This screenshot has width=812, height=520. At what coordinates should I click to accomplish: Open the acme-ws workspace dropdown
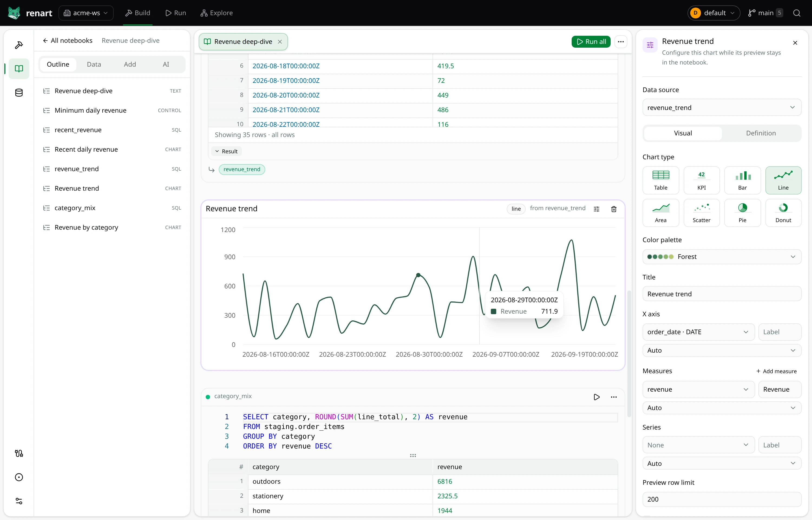click(x=86, y=13)
